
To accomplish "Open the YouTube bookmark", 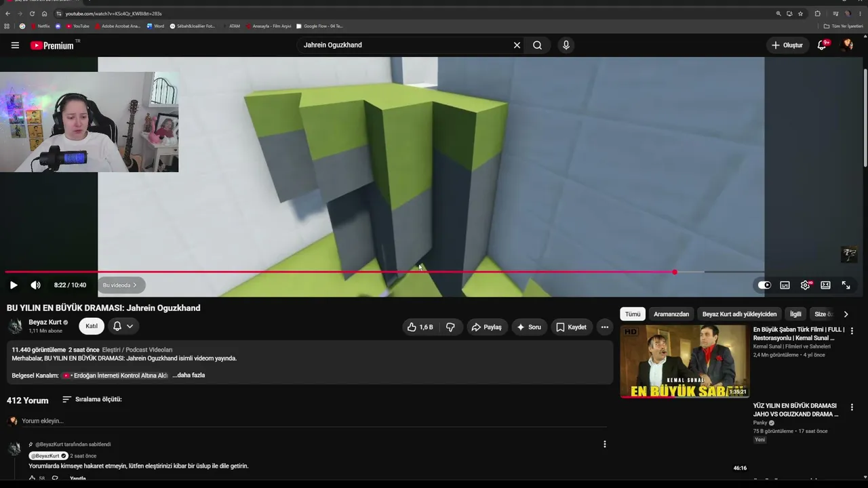I will pos(77,26).
